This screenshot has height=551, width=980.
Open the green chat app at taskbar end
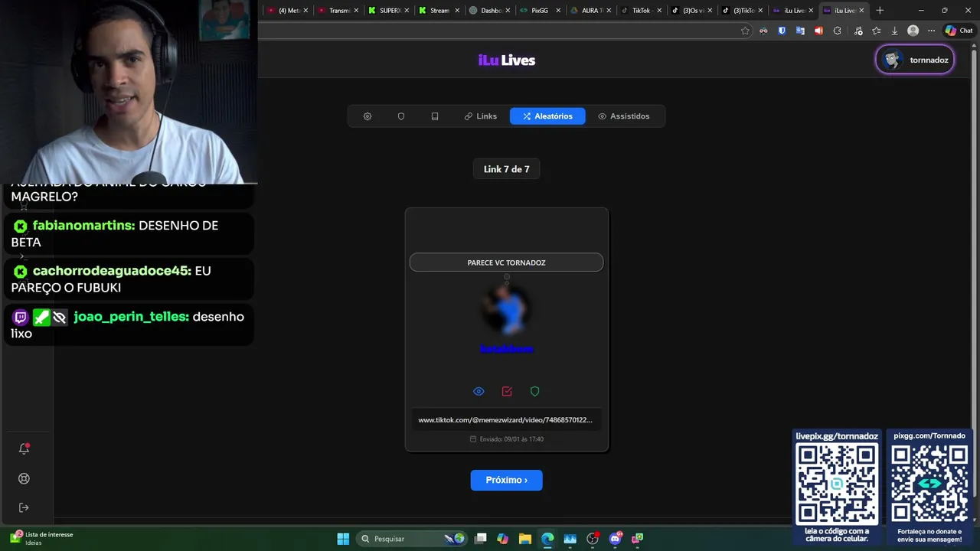click(637, 539)
